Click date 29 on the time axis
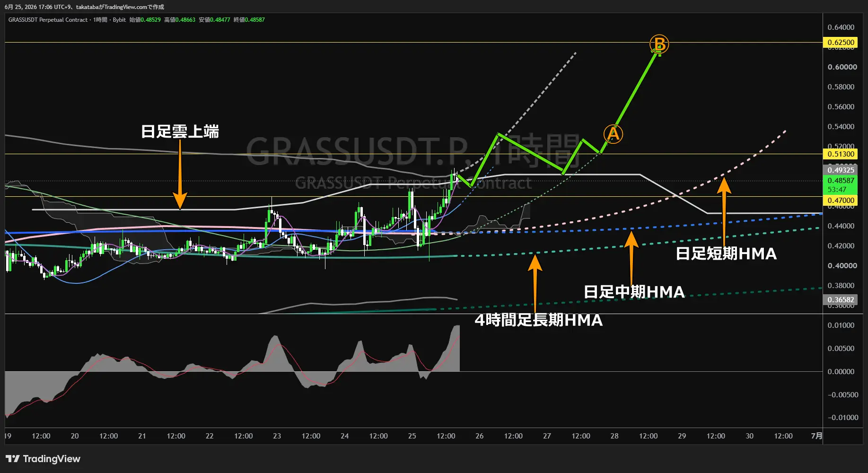The height and width of the screenshot is (473, 868). (682, 436)
